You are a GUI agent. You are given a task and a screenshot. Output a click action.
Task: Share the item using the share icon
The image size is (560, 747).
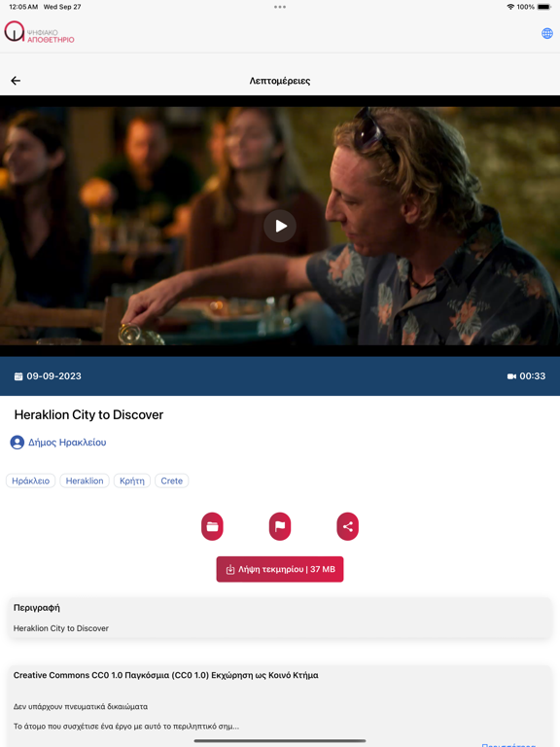348,526
